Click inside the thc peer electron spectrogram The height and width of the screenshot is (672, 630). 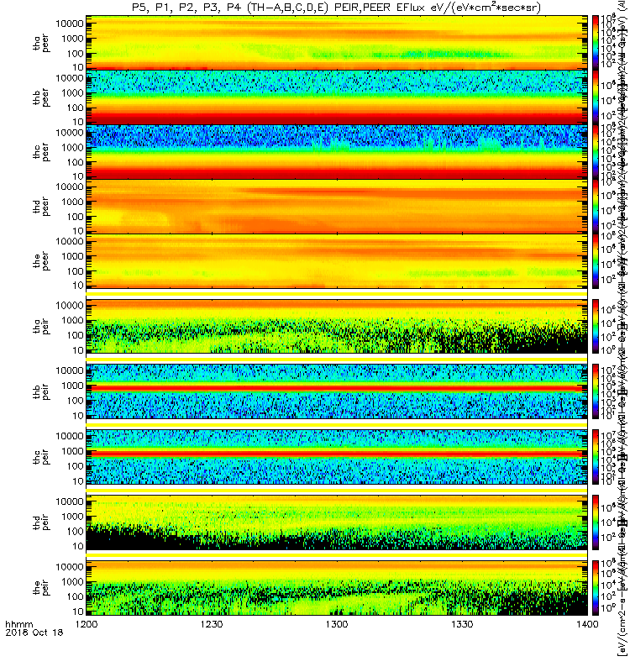pyautogui.click(x=337, y=152)
